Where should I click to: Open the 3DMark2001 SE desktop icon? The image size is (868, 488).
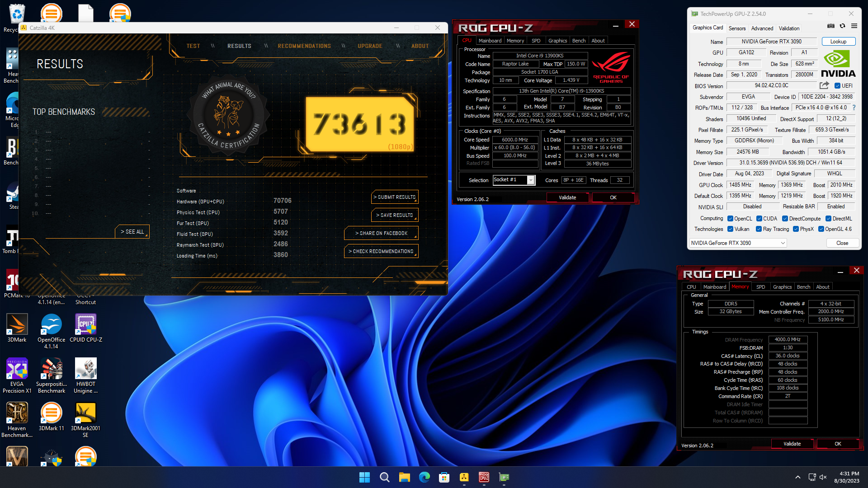86,420
